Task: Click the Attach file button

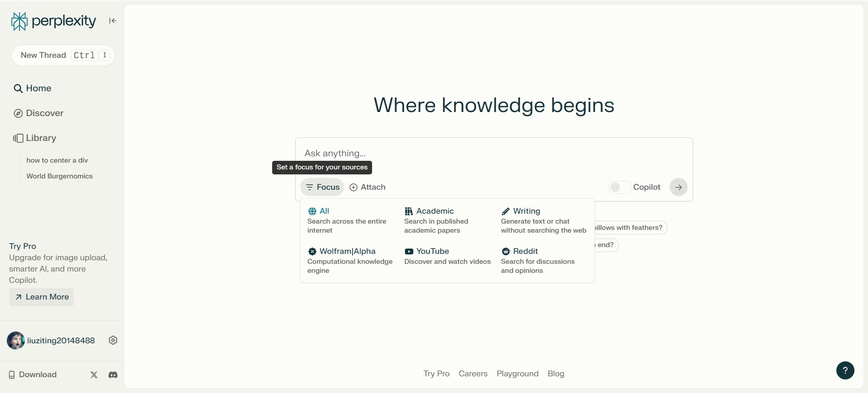Action: coord(368,187)
